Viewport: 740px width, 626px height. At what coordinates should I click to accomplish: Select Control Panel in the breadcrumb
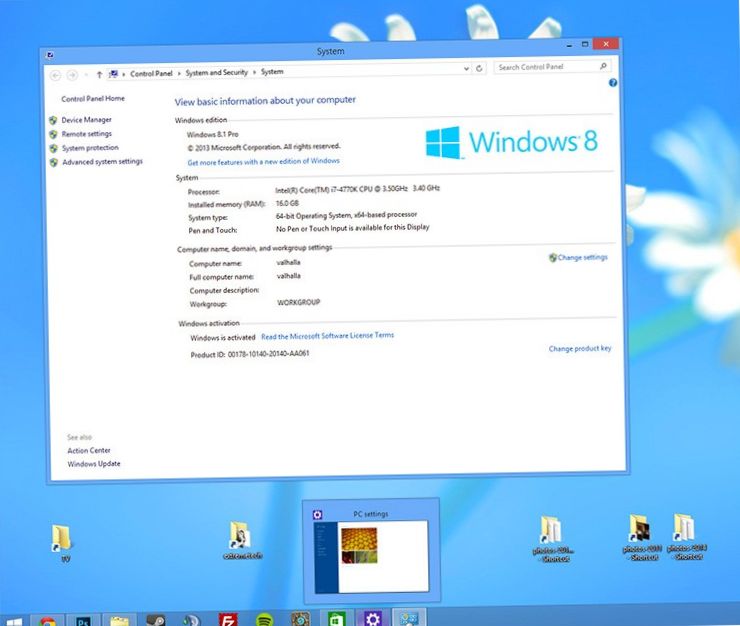(151, 74)
